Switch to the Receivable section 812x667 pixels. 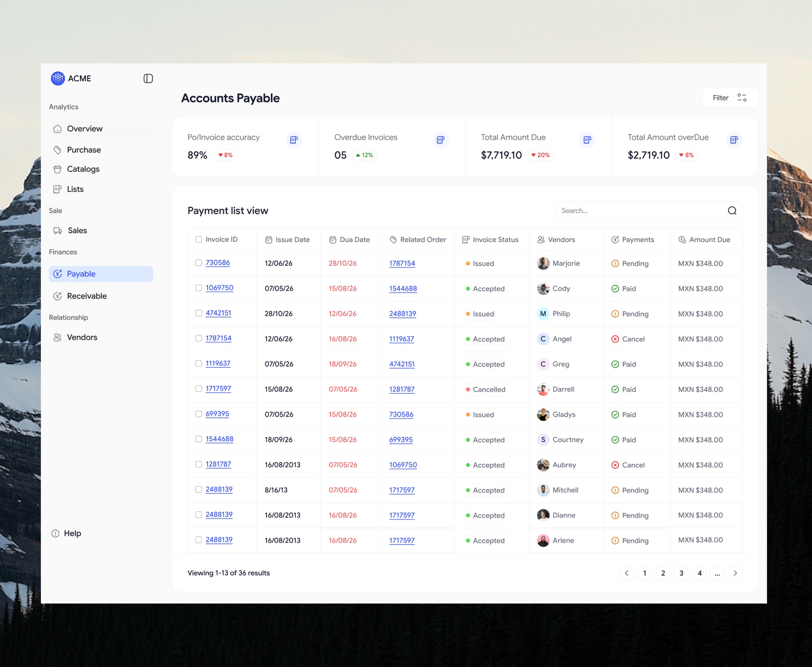coord(87,296)
